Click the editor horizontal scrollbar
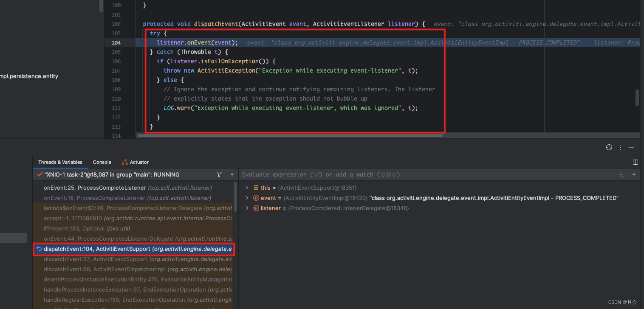 tap(290, 135)
